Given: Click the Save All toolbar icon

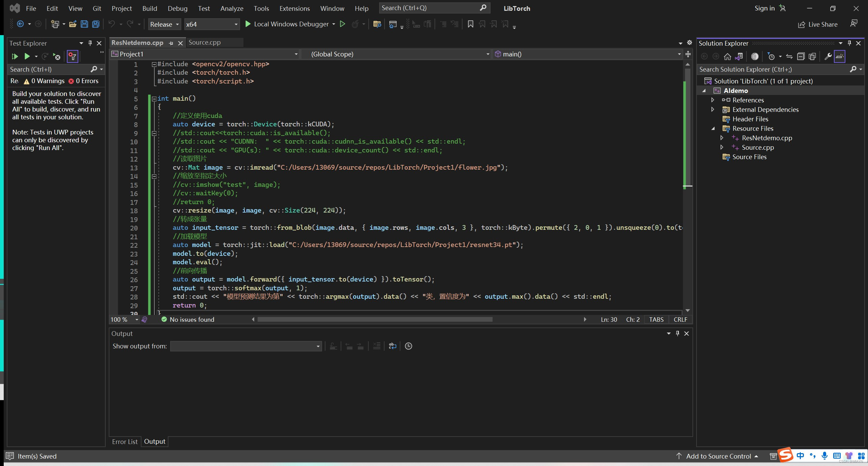Looking at the screenshot, I should tap(96, 24).
